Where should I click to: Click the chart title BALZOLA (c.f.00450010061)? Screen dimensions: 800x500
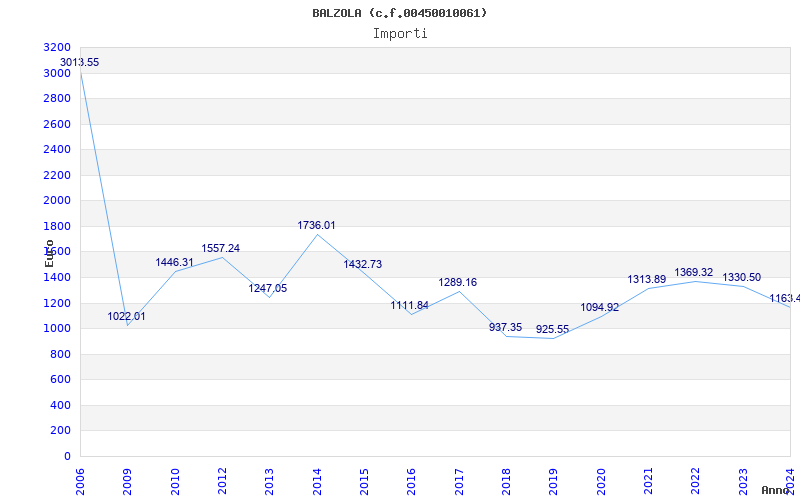click(399, 13)
